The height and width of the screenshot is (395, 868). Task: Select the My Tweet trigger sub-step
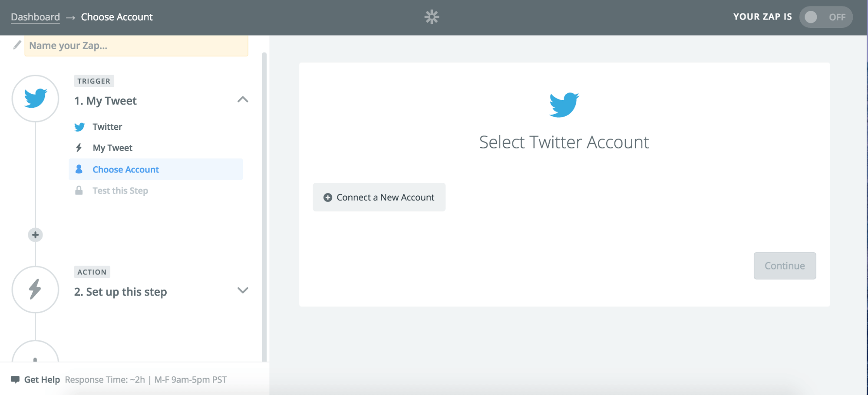point(112,148)
